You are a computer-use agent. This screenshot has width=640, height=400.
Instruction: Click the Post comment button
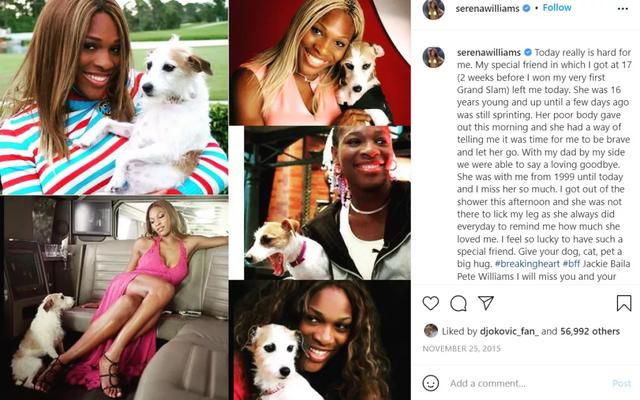pyautogui.click(x=622, y=383)
